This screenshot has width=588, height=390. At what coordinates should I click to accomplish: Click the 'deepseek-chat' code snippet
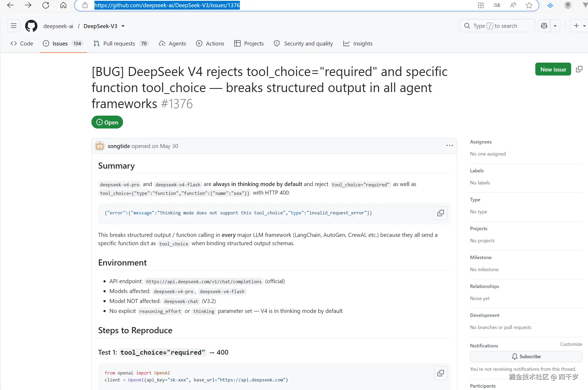[181, 301]
